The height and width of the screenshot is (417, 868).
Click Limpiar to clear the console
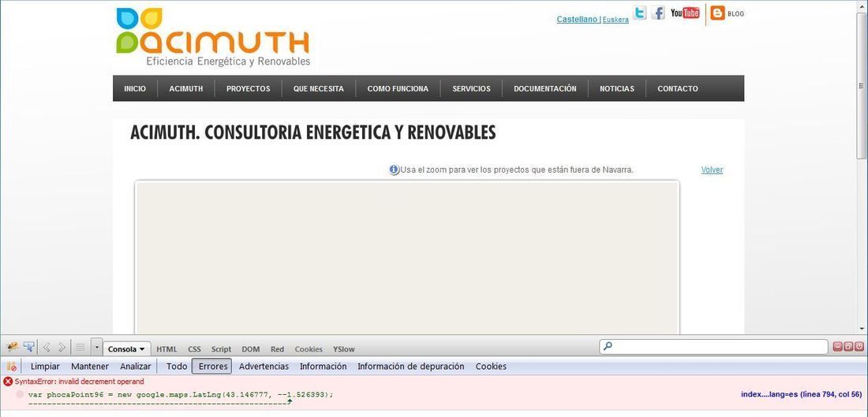pos(45,366)
